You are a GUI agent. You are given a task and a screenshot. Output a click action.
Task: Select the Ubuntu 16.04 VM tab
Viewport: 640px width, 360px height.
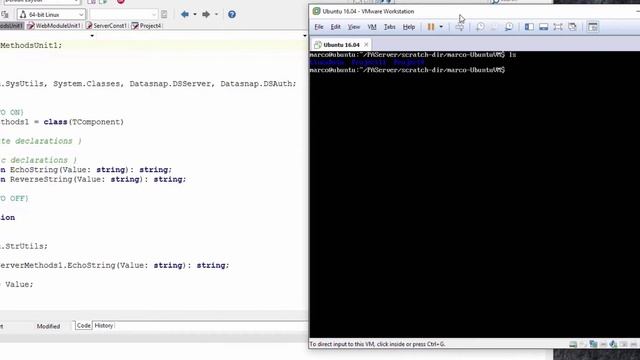click(341, 45)
